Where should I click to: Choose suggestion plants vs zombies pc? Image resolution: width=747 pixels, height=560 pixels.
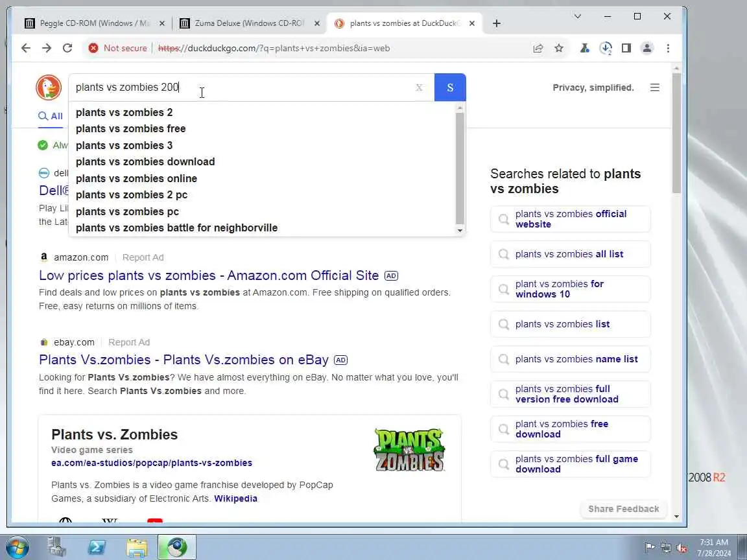coord(263,211)
